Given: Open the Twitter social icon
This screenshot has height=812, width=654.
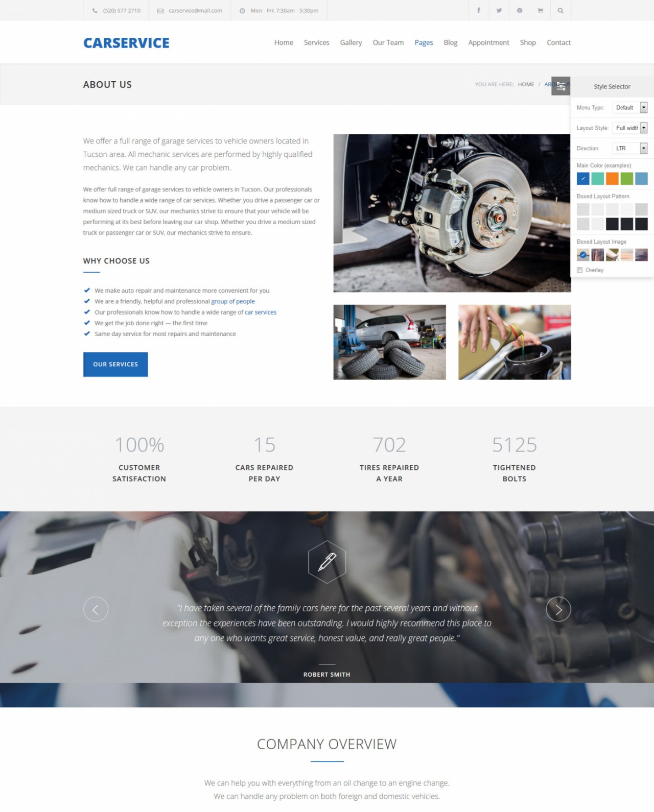Looking at the screenshot, I should click(499, 10).
